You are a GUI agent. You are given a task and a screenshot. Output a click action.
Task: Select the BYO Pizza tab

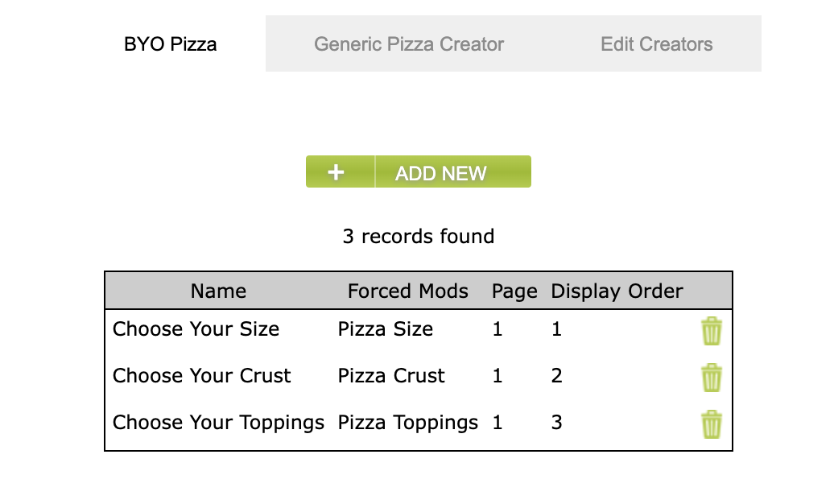[x=170, y=44]
